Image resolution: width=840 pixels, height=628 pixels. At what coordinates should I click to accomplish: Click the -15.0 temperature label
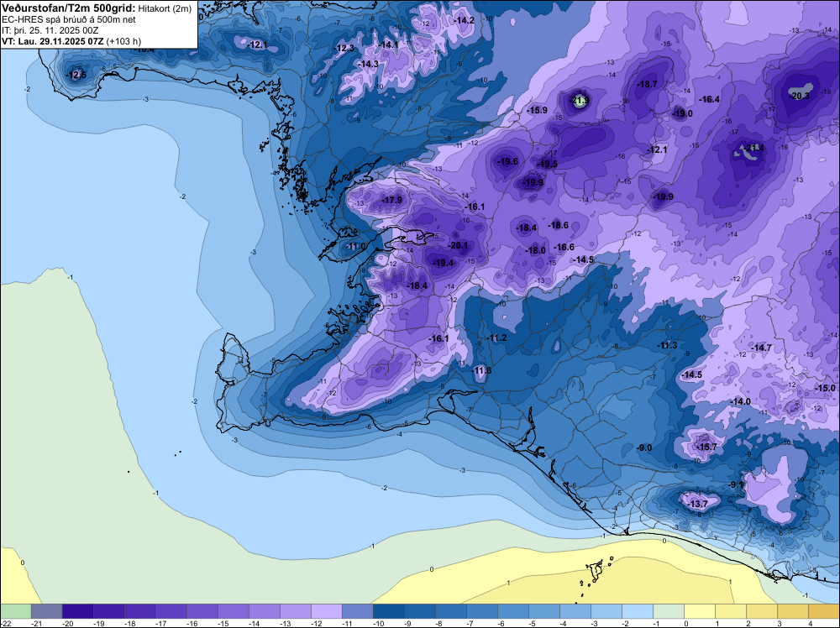(x=825, y=388)
